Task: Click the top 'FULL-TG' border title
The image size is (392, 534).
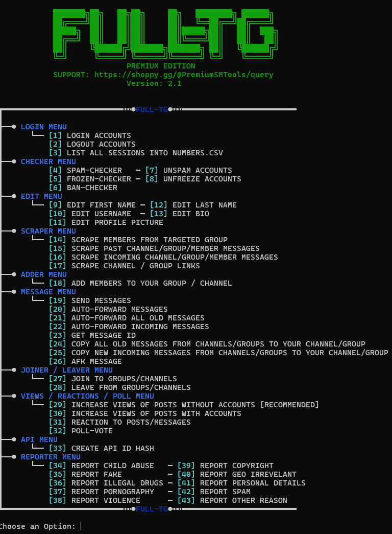Action: [x=152, y=109]
